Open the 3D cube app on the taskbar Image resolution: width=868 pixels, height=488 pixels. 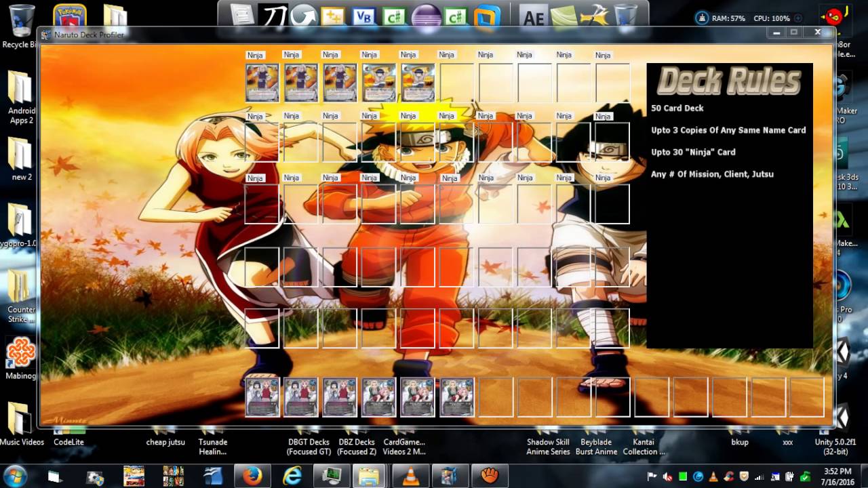(450, 476)
